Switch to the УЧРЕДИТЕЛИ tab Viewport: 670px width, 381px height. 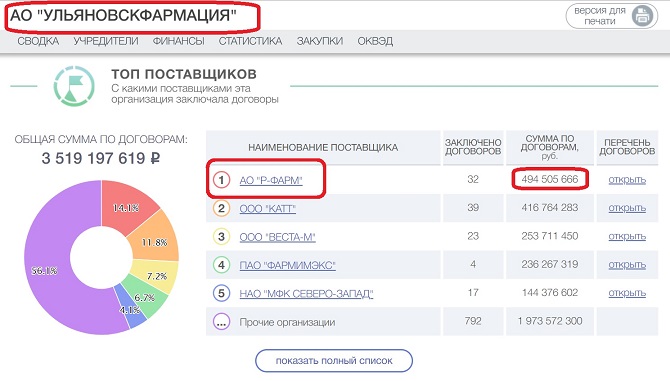click(x=106, y=41)
